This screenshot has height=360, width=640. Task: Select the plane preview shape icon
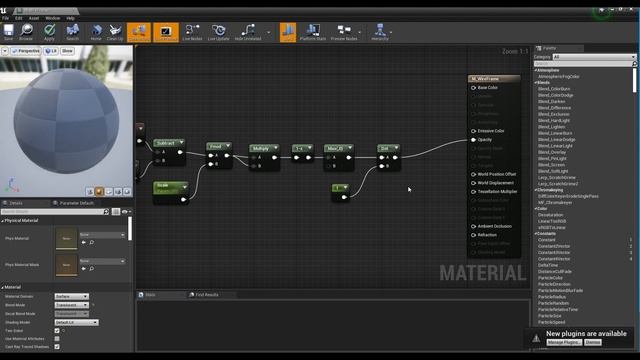(109, 191)
